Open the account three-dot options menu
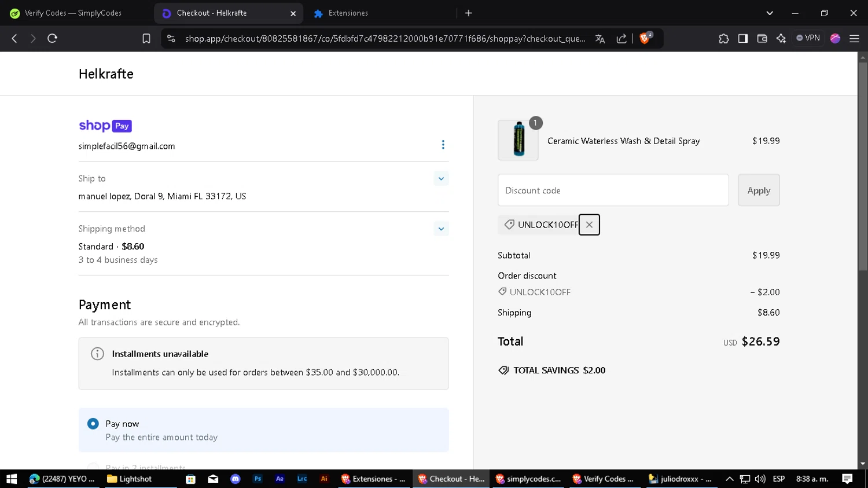This screenshot has width=868, height=488. (x=443, y=145)
